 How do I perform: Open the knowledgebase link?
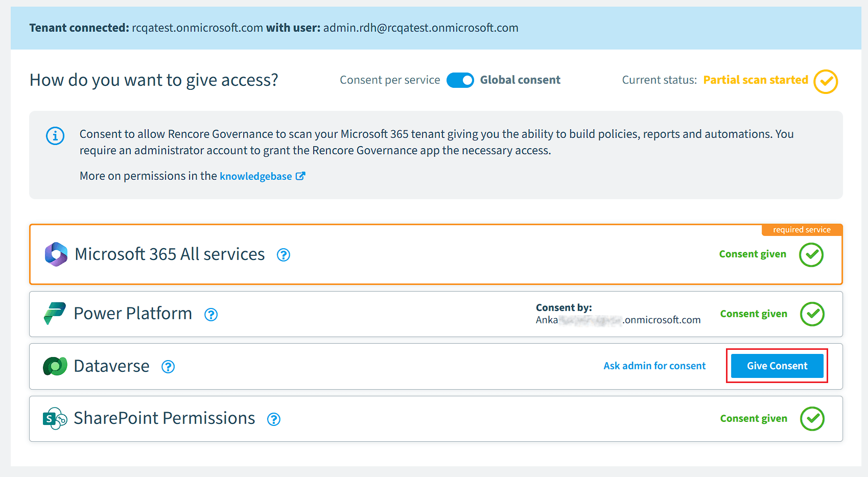point(256,176)
